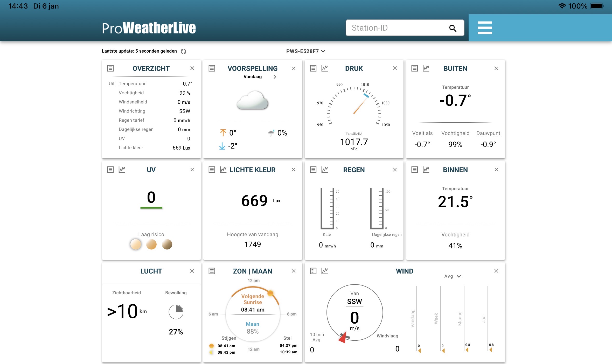Click the Bewolking pie chart icon
612x364 pixels.
(176, 312)
